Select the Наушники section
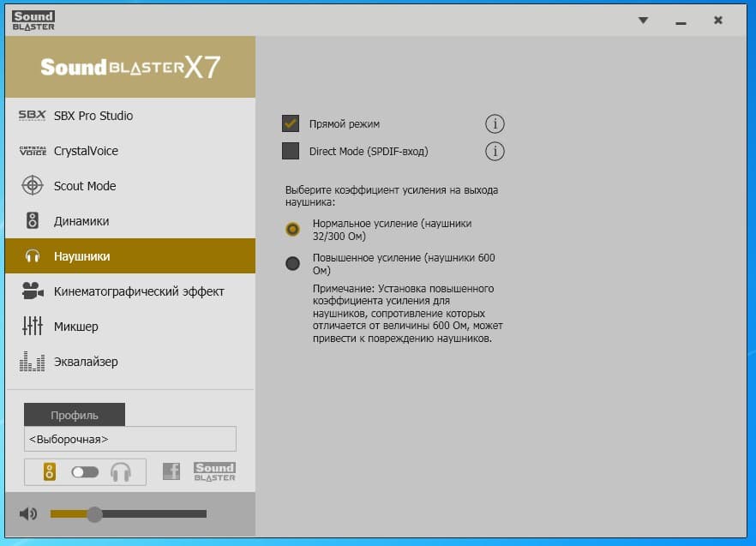Screen dimensions: 756x546 coord(130,256)
